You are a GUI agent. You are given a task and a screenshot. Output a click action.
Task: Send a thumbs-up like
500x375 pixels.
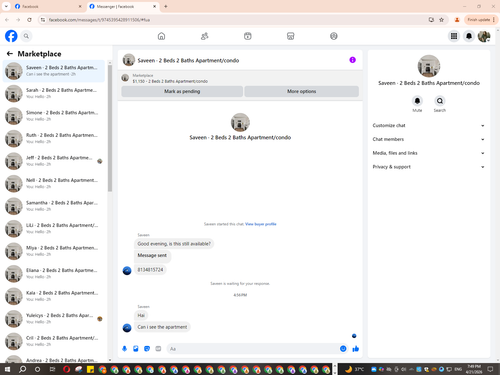click(356, 349)
